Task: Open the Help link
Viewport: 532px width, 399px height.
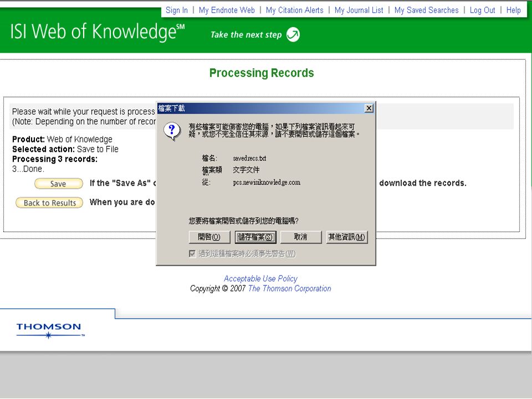Action: [x=513, y=10]
